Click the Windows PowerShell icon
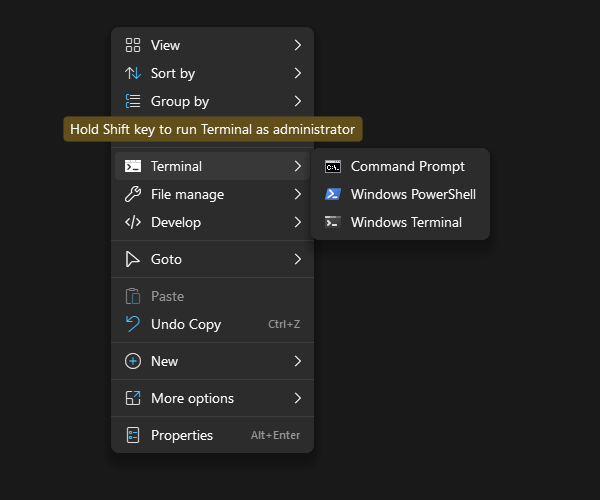The image size is (600, 500). (333, 194)
